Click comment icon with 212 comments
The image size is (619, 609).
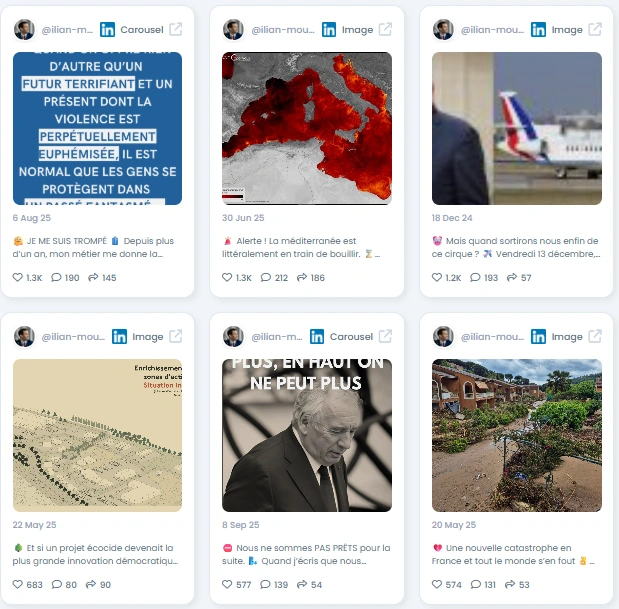(266, 277)
